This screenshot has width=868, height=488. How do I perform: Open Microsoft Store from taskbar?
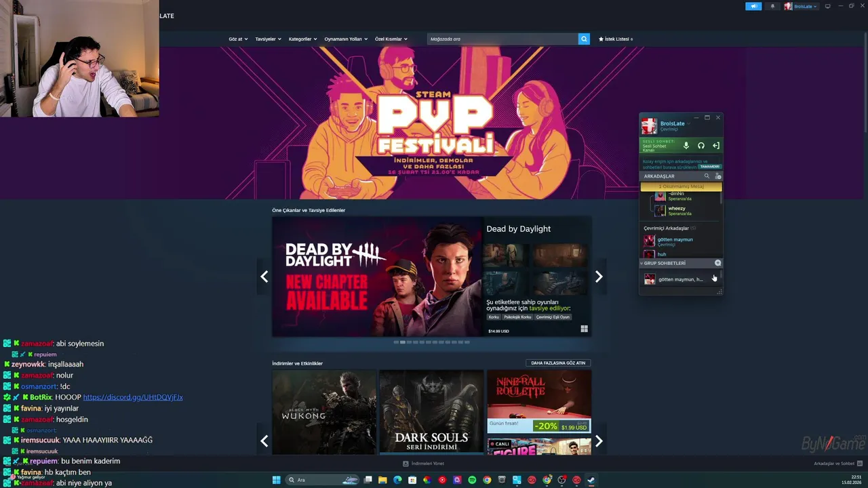point(412,480)
